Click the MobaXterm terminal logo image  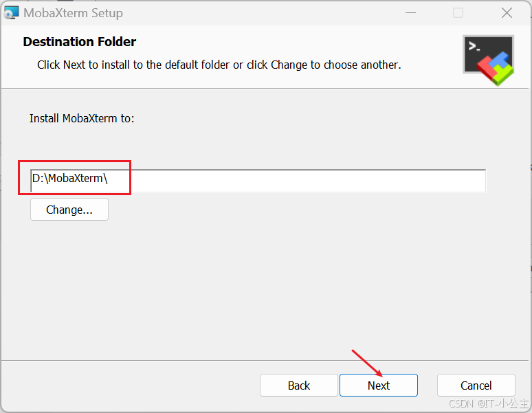coord(489,60)
